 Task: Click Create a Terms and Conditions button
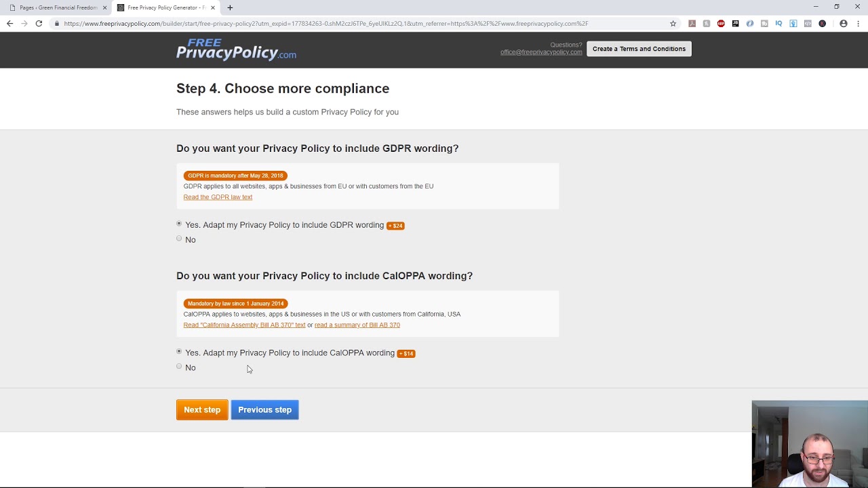pyautogui.click(x=639, y=49)
